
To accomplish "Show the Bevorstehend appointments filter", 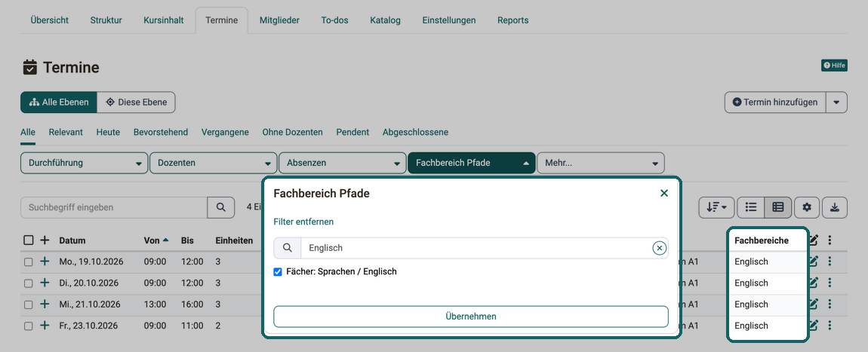I will coord(161,133).
